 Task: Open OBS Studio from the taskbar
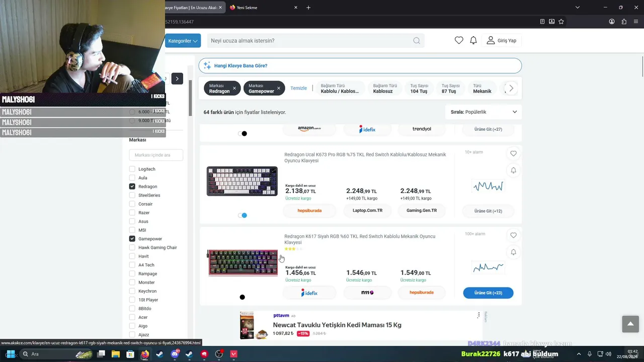pos(219,354)
